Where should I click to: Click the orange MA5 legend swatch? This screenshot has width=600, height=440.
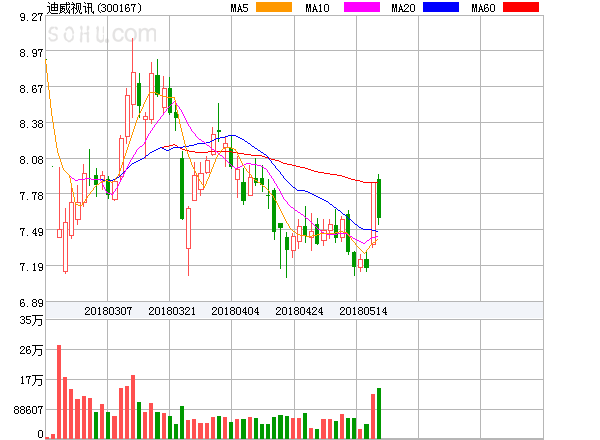tap(274, 7)
